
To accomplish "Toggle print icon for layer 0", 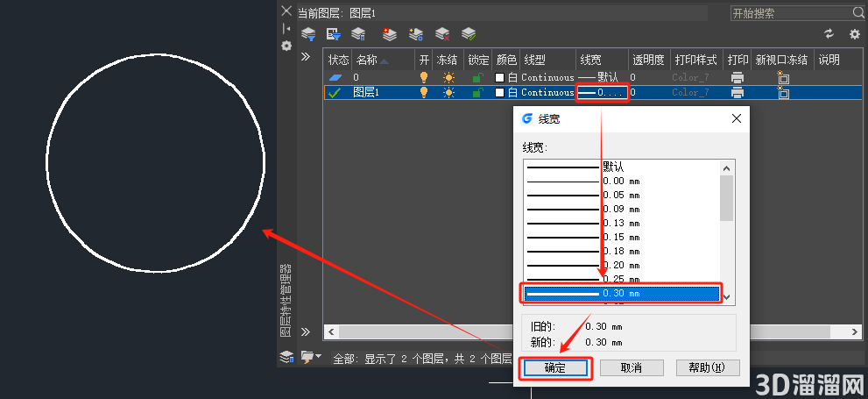I will click(737, 77).
